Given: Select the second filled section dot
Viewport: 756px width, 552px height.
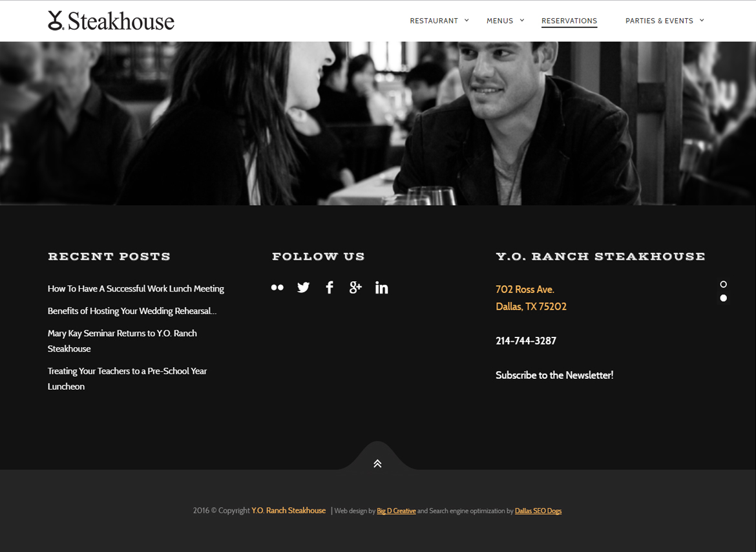Looking at the screenshot, I should tap(723, 298).
